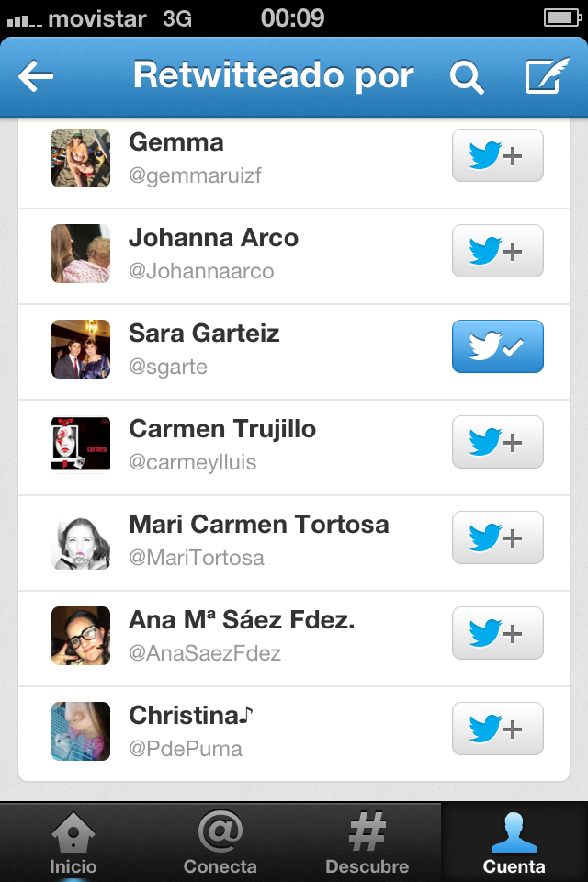Tap Christina's avatar thumbnail
The width and height of the screenshot is (588, 882).
point(81,731)
